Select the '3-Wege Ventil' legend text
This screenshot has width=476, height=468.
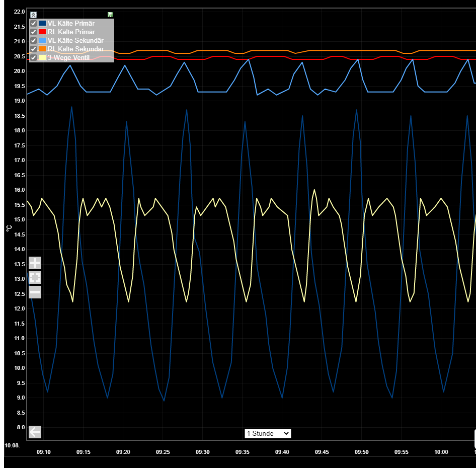(x=68, y=57)
